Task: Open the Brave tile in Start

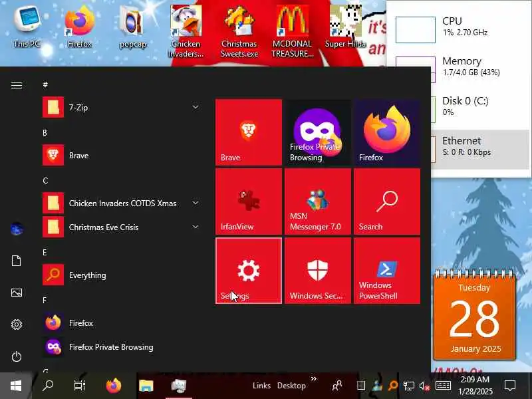Action: [248, 132]
